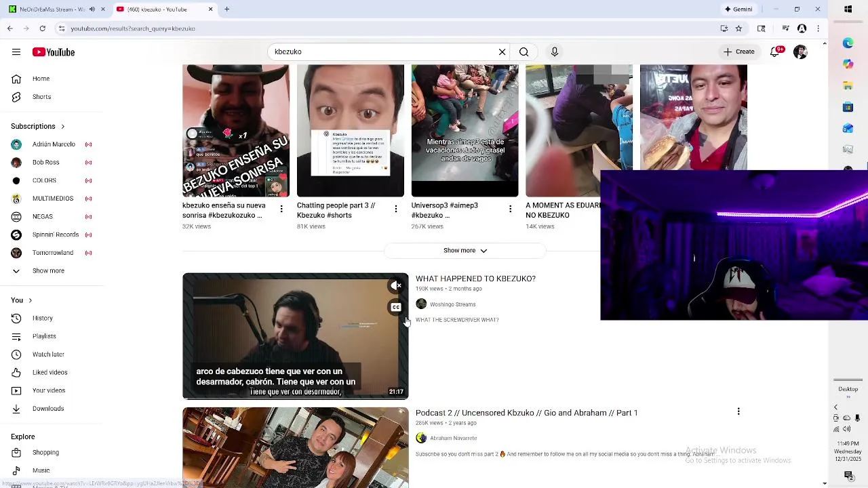Open the 'Chatting people part 3' short thumbnail

click(350, 131)
